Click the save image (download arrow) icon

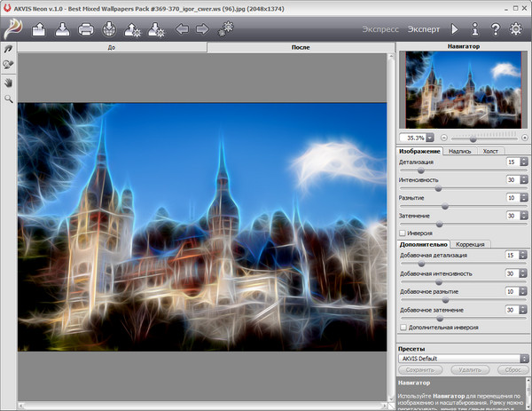click(62, 29)
